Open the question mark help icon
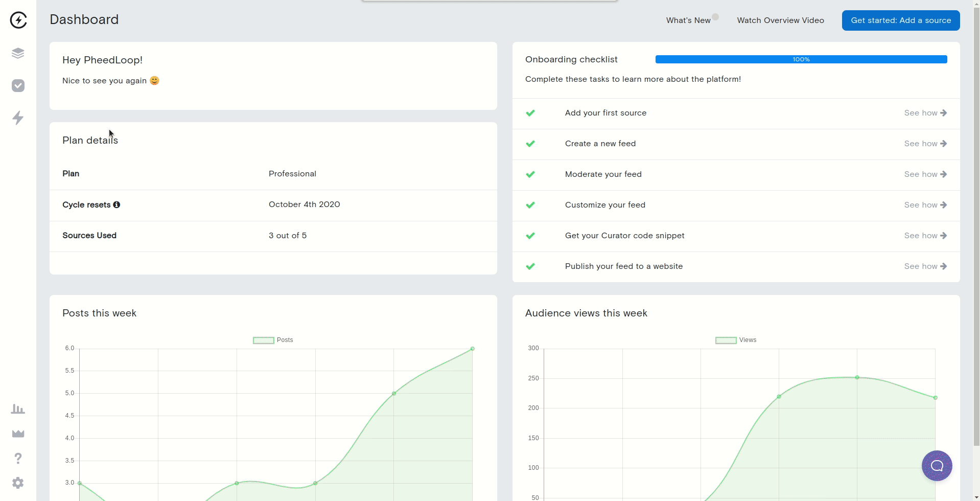 pos(18,458)
